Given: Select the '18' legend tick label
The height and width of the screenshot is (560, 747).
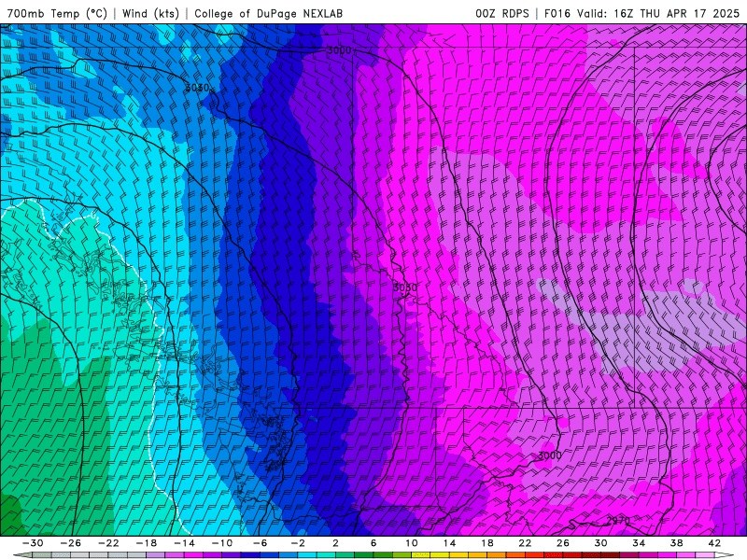Looking at the screenshot, I should (486, 543).
